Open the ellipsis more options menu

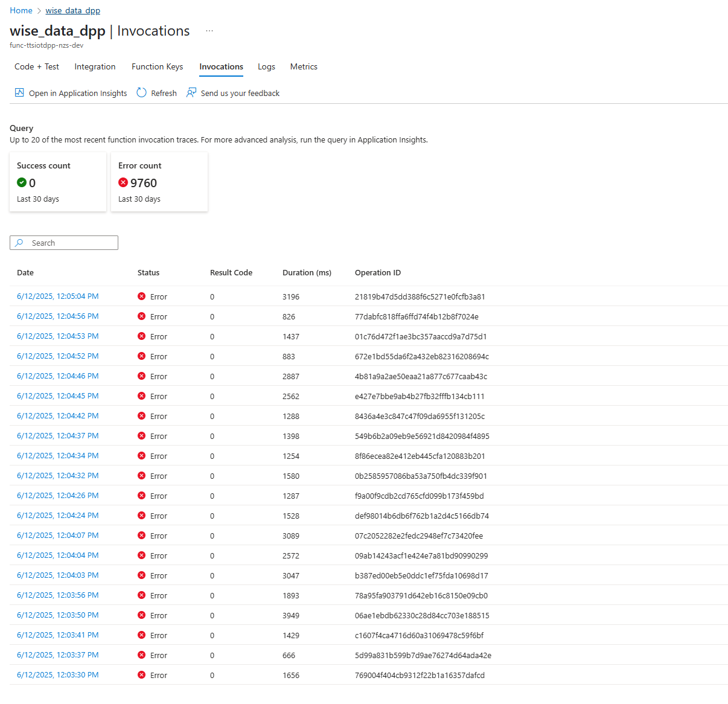209,31
